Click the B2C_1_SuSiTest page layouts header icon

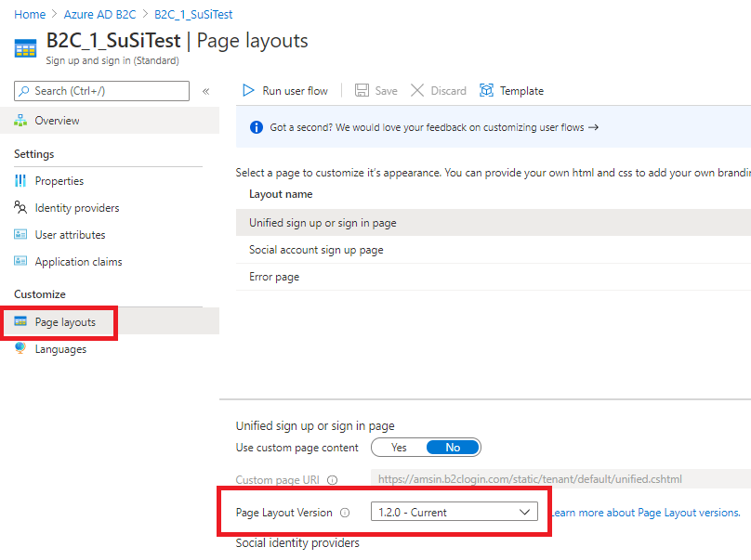25,49
